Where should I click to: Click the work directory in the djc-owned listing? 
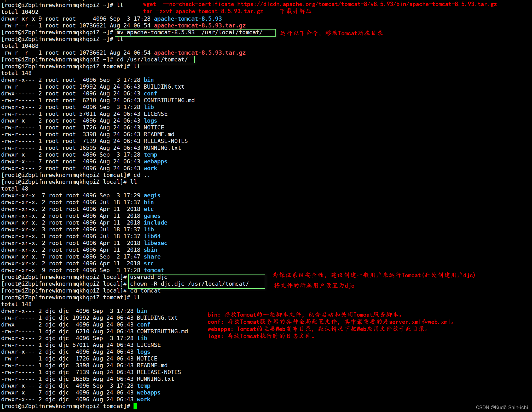[x=143, y=399]
